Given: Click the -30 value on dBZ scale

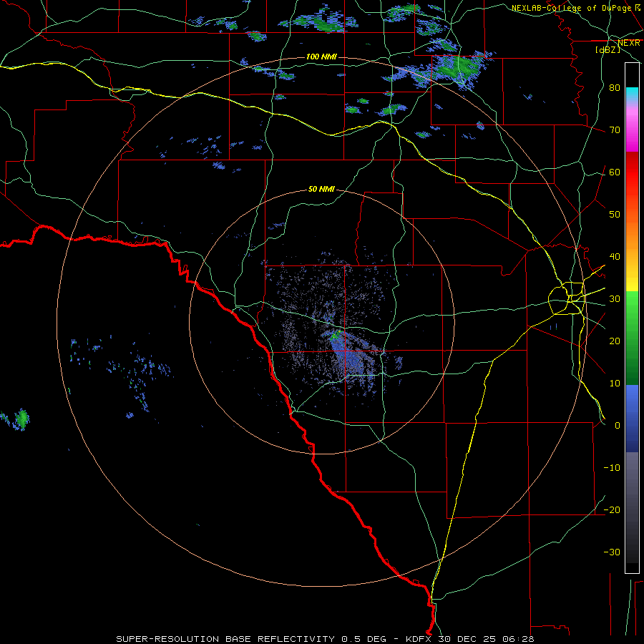Looking at the screenshot, I should (x=612, y=552).
